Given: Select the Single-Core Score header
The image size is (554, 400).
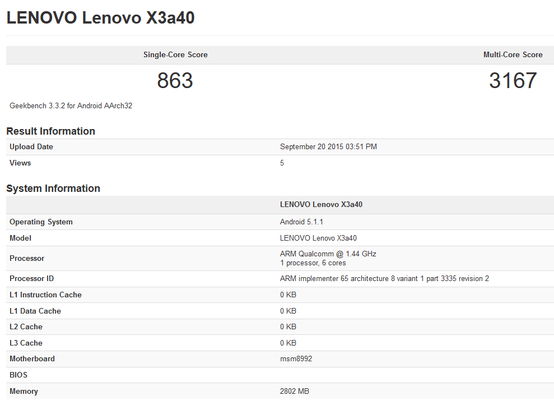Looking at the screenshot, I should (175, 55).
